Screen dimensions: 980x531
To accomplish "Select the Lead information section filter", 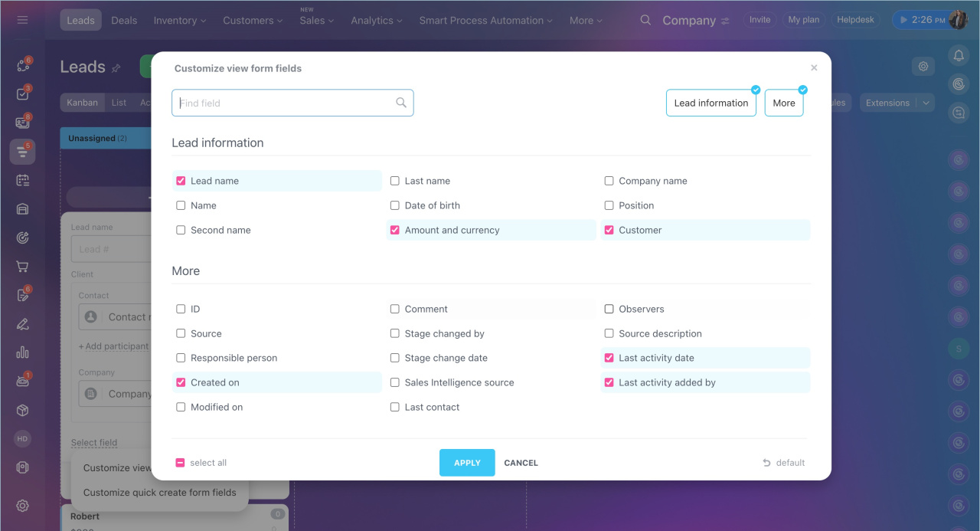I will point(710,103).
